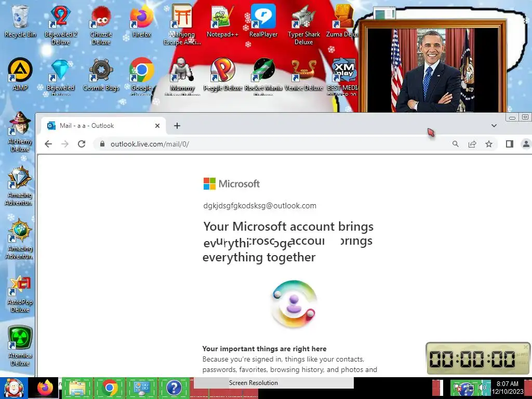Screen dimensions: 532x399
Task: Open File Explorer from taskbar
Action: 77,388
